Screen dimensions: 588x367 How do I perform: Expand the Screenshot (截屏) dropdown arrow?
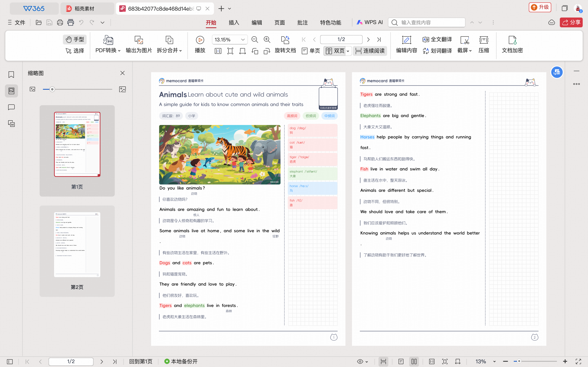470,51
